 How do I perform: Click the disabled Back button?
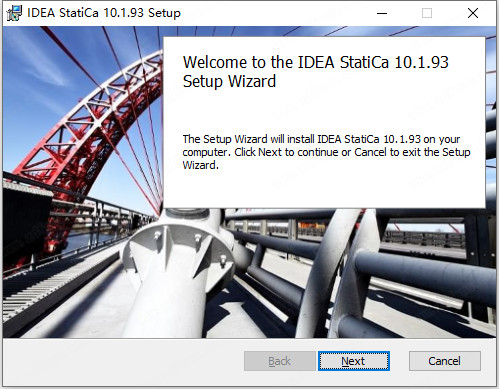pyautogui.click(x=280, y=361)
